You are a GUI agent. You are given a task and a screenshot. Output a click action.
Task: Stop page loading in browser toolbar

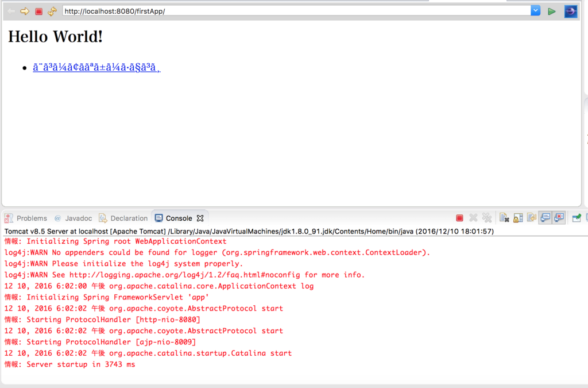click(x=38, y=11)
